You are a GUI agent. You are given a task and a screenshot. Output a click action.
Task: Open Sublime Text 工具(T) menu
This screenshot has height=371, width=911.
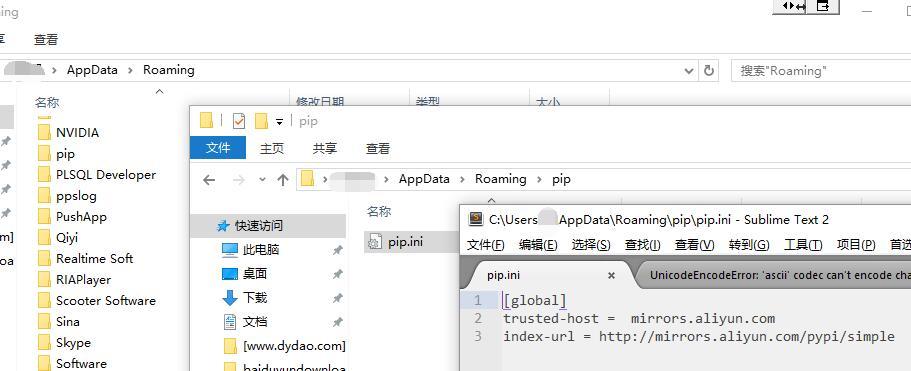pyautogui.click(x=803, y=245)
